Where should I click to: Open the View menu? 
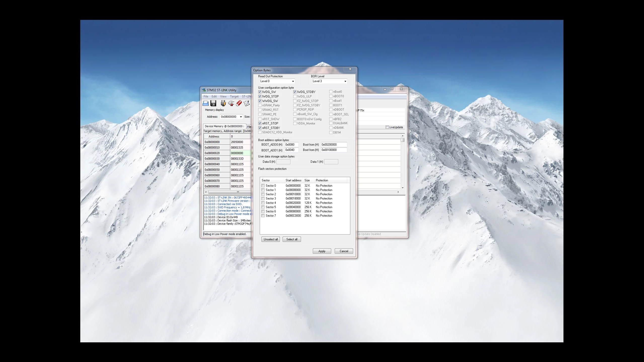point(223,96)
